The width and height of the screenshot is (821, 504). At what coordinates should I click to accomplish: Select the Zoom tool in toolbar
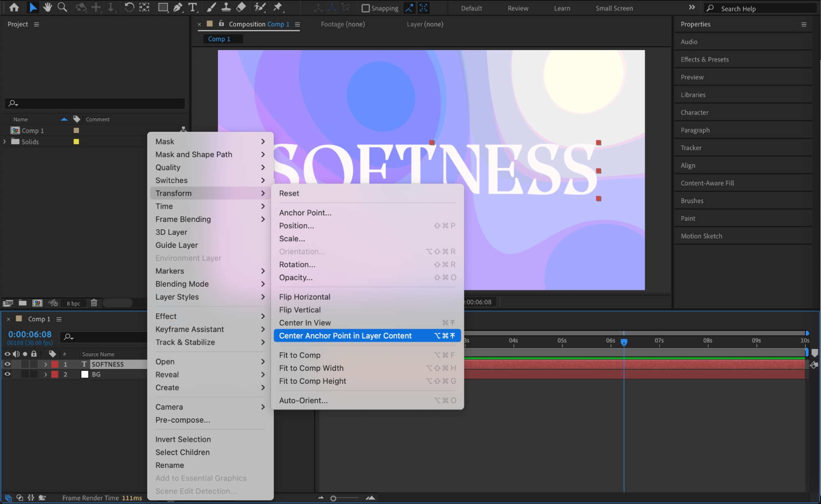click(x=62, y=7)
